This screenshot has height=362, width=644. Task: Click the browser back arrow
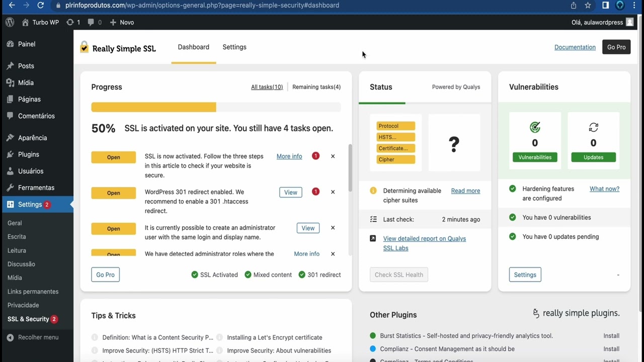click(12, 6)
